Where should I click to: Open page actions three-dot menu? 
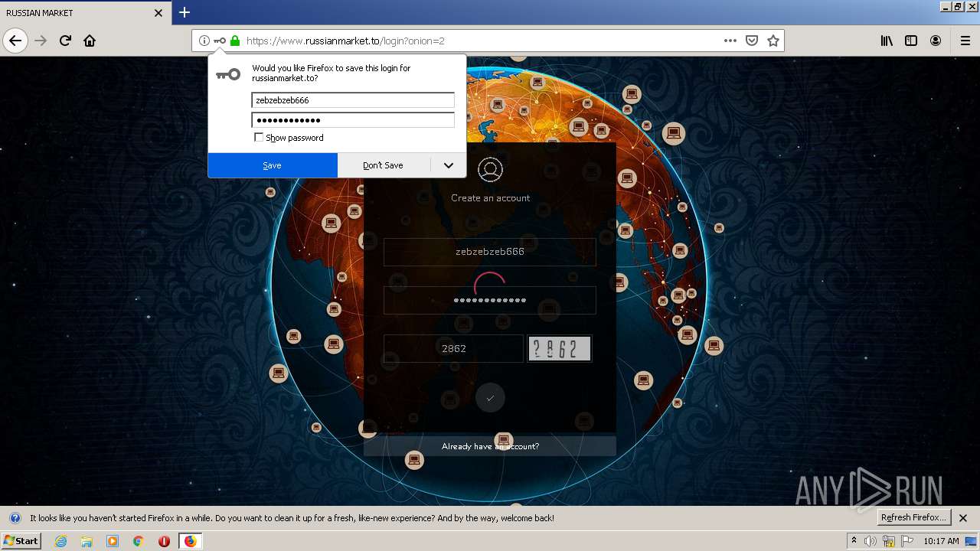[730, 41]
